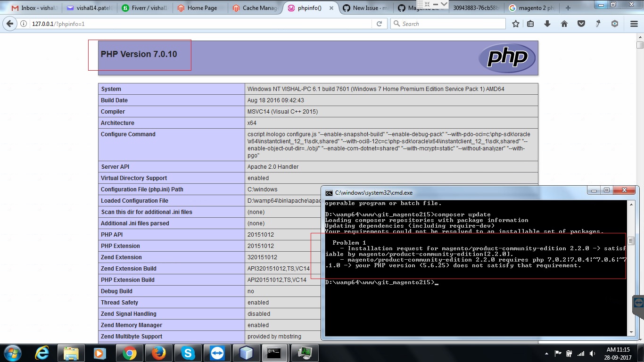
Task: Click the cmd scrollbar up arrow
Action: click(631, 204)
